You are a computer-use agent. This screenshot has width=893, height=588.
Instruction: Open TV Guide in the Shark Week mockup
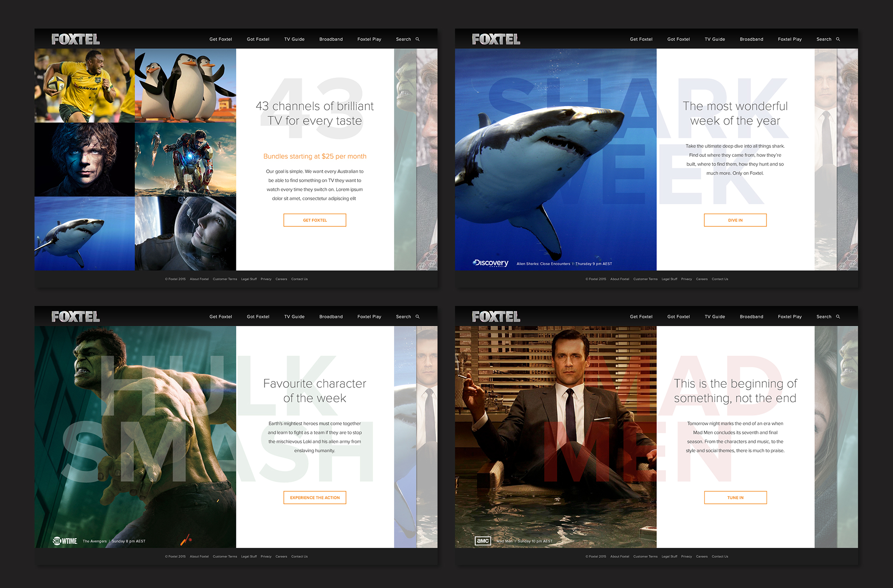pos(715,39)
